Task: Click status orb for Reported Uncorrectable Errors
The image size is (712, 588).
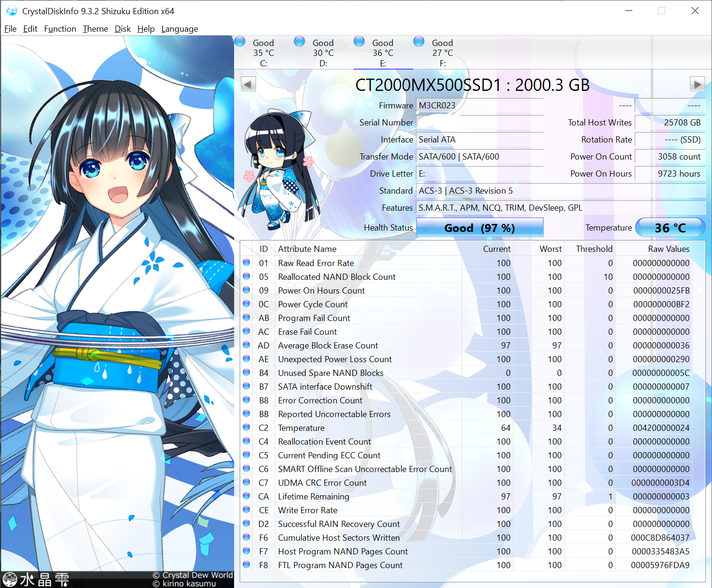Action: point(246,413)
